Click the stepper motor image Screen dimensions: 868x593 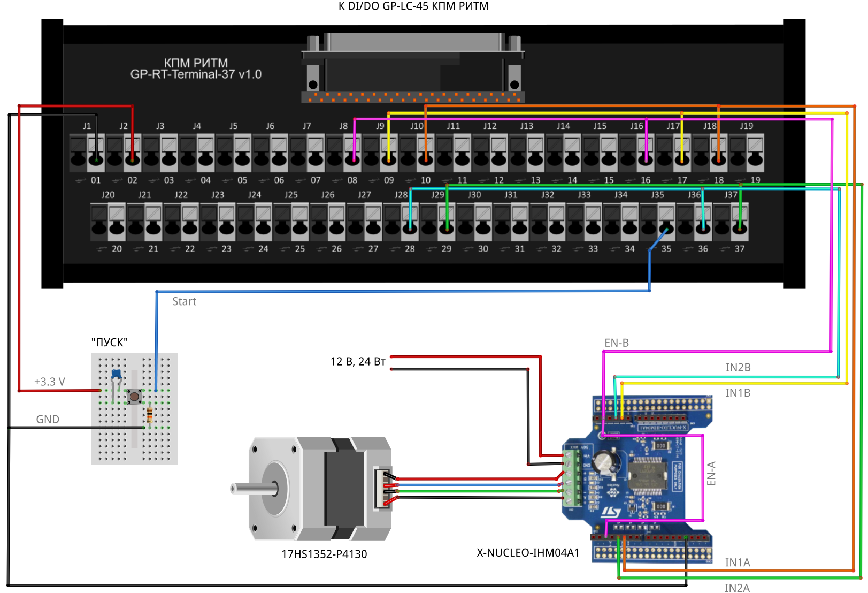click(316, 488)
